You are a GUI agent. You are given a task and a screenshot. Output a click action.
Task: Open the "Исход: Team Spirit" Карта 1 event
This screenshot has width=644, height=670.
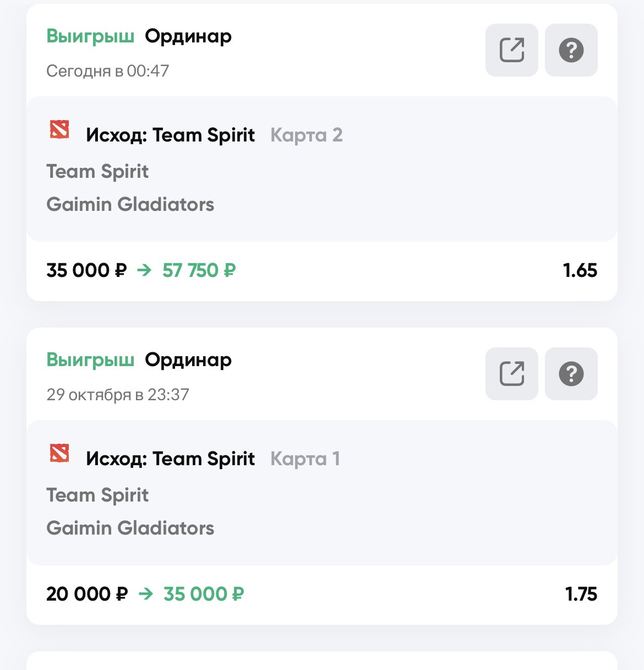coord(170,459)
